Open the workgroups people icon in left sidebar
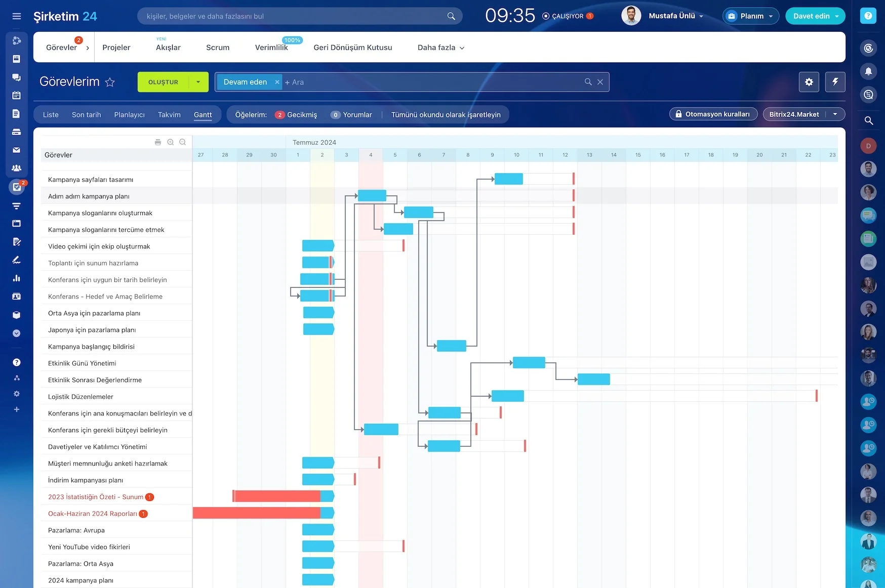 (17, 168)
